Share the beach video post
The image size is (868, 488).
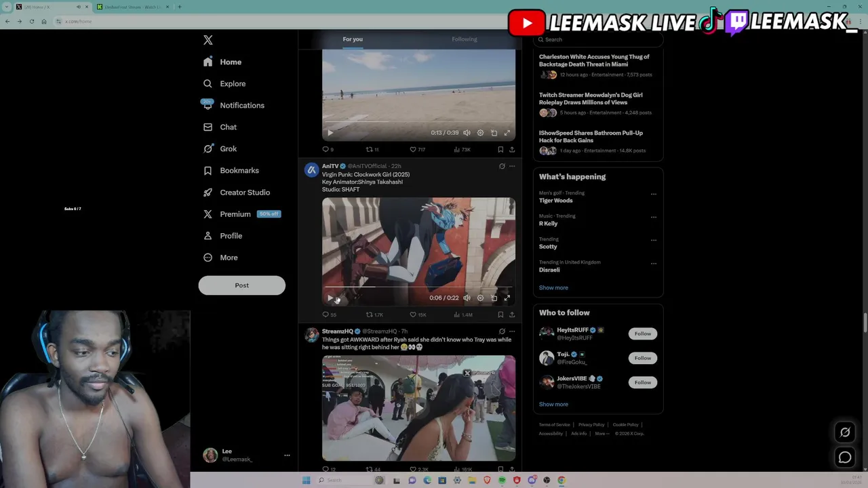(x=512, y=149)
